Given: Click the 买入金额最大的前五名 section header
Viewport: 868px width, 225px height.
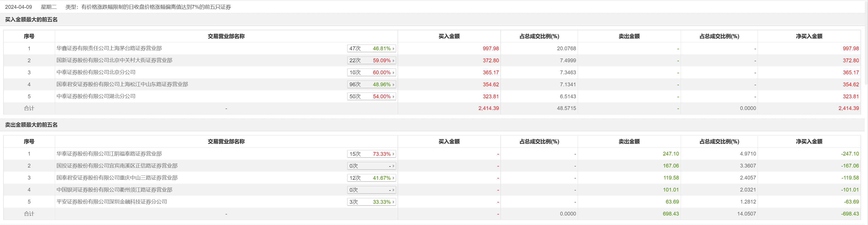Looking at the screenshot, I should pyautogui.click(x=31, y=19).
